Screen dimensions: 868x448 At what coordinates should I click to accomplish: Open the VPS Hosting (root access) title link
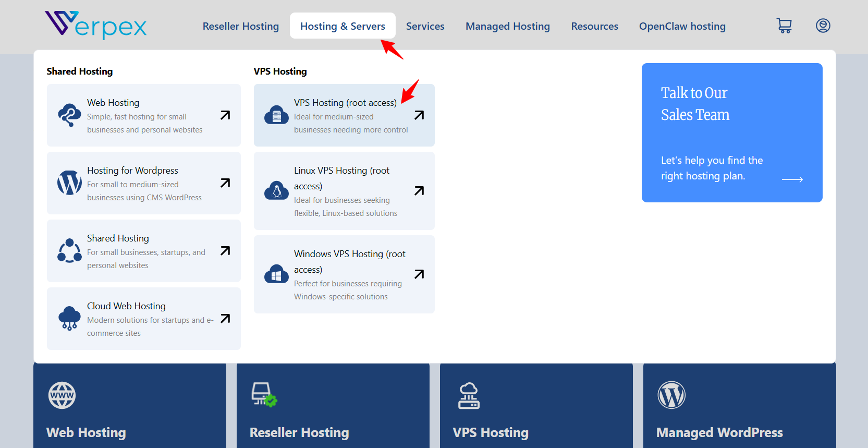tap(345, 103)
